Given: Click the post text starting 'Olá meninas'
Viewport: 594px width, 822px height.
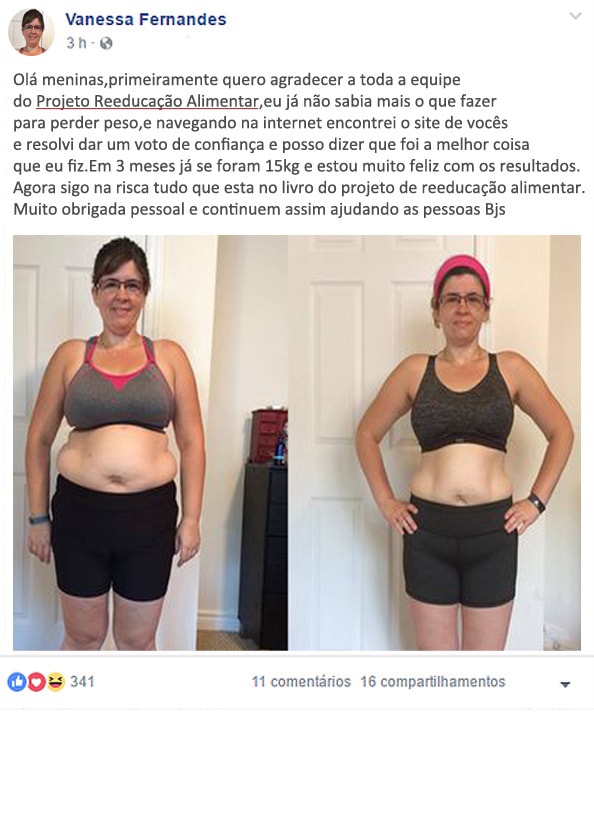Looking at the screenshot, I should 299,144.
